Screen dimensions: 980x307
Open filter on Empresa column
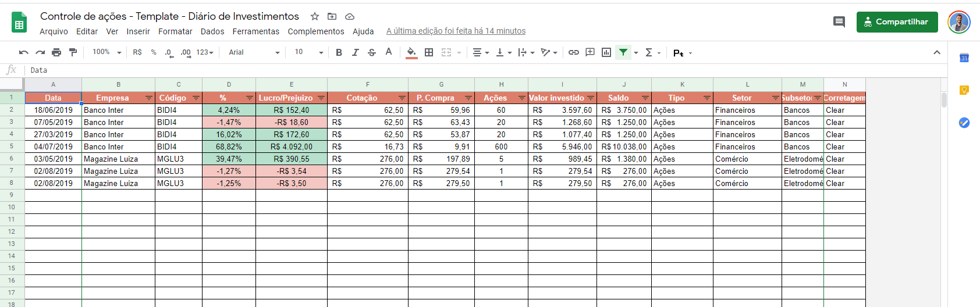pos(149,98)
